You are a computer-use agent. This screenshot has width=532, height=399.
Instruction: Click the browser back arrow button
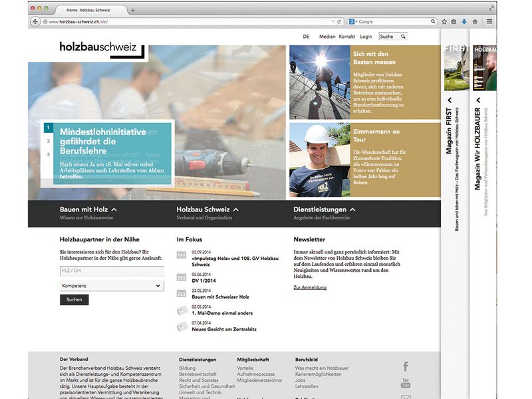[x=35, y=22]
